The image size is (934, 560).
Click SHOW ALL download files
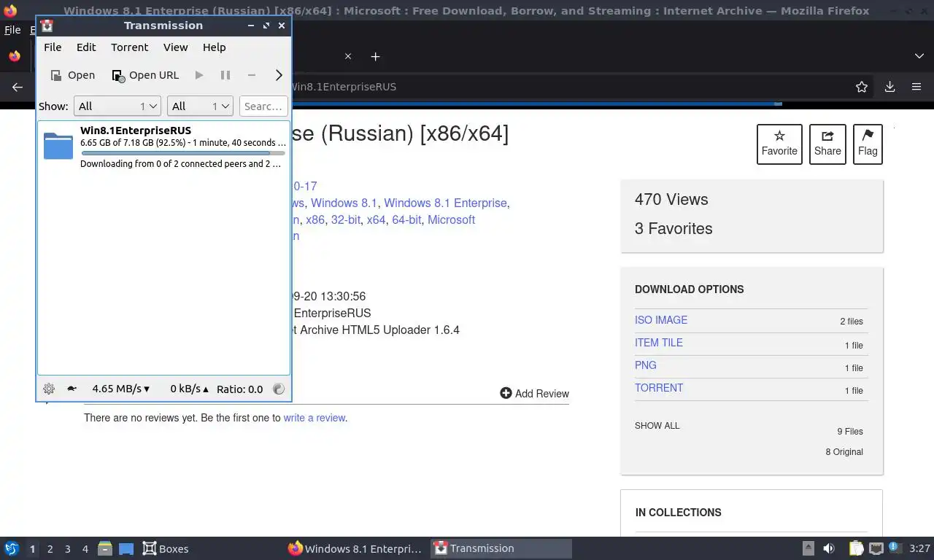click(657, 426)
